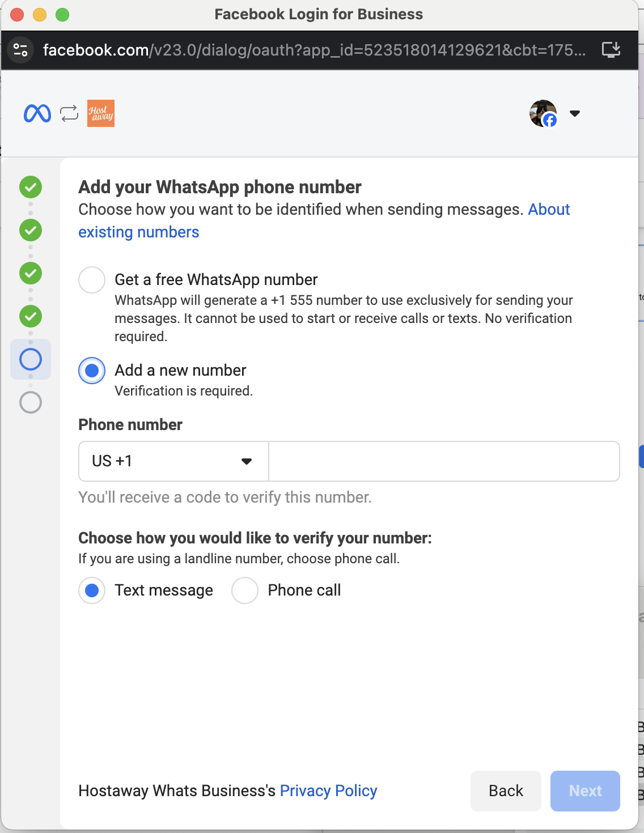Open the US +1 country code dropdown
The image size is (644, 833).
point(173,461)
